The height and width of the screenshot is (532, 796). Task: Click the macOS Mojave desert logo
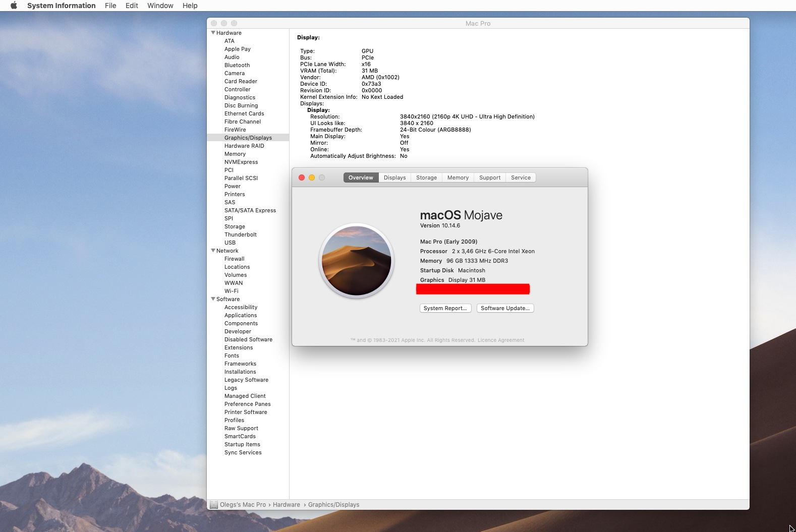click(x=357, y=261)
